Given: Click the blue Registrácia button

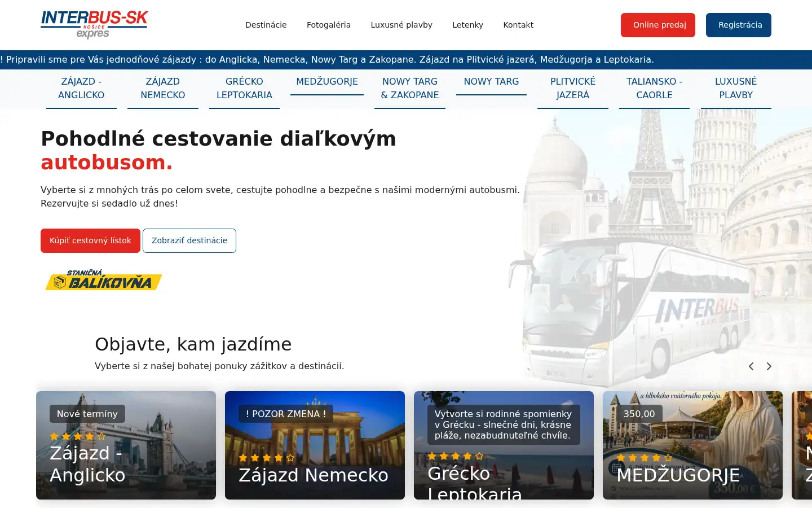Looking at the screenshot, I should point(739,25).
